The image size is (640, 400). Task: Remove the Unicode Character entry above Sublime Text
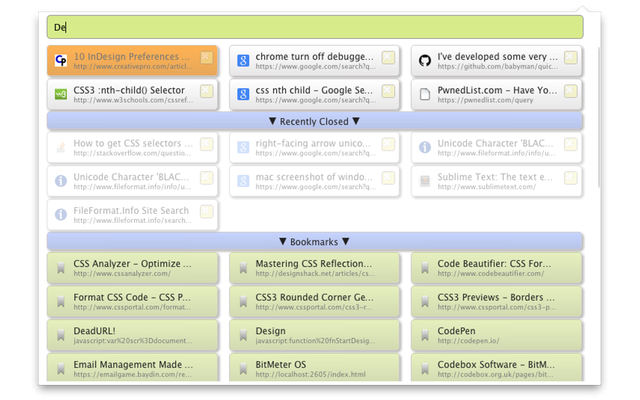(570, 144)
